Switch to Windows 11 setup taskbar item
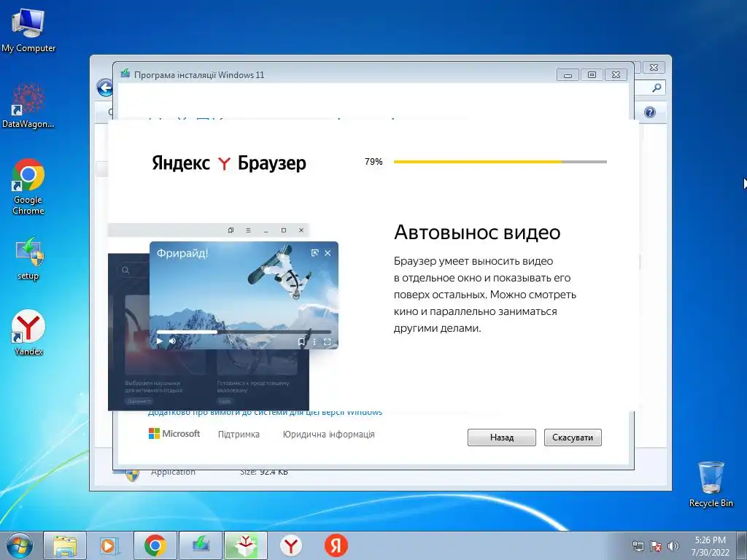The width and height of the screenshot is (747, 560). coord(201,545)
